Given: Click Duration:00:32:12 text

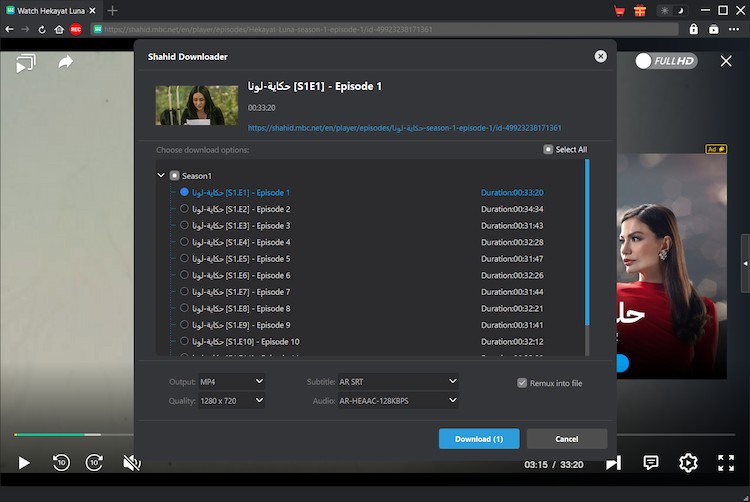Looking at the screenshot, I should pos(512,342).
